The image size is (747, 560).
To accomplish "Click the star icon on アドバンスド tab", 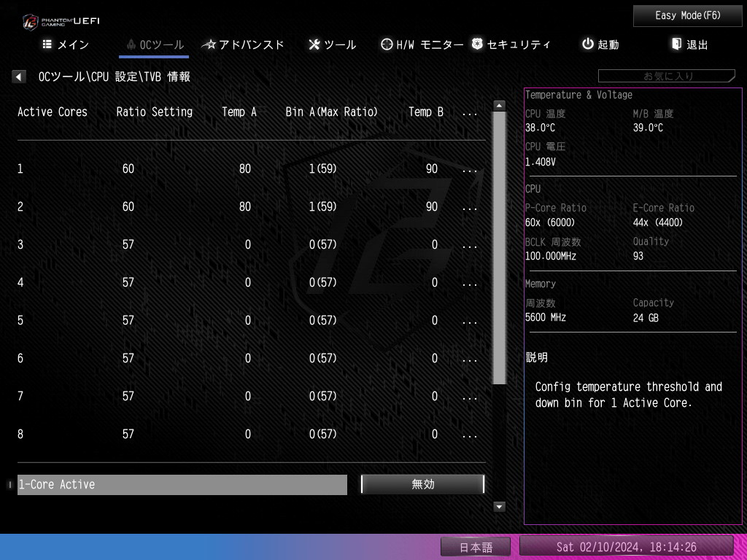I will 209,44.
